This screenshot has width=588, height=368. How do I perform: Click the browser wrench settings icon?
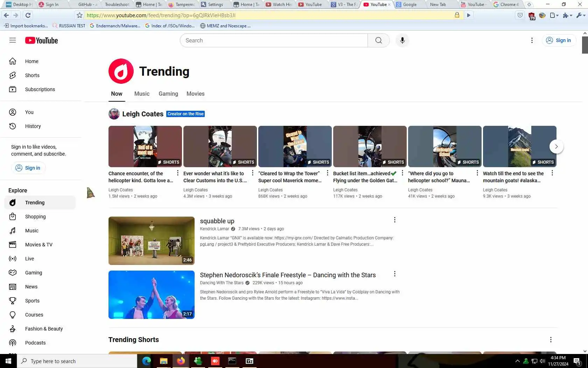pyautogui.click(x=580, y=15)
